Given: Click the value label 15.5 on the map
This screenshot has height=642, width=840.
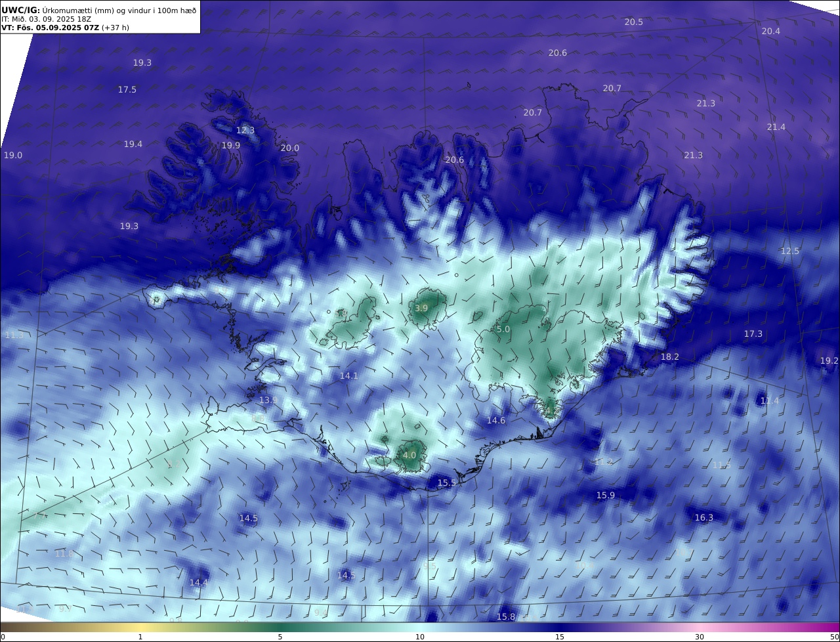Looking at the screenshot, I should [x=447, y=483].
